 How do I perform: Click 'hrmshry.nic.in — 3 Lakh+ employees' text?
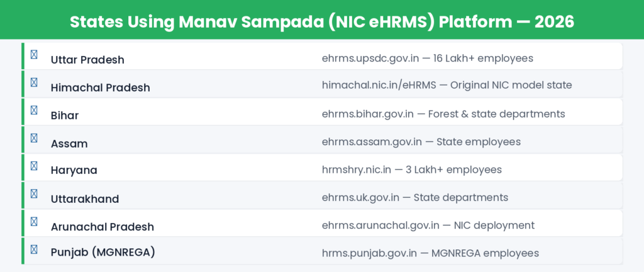pyautogui.click(x=412, y=170)
